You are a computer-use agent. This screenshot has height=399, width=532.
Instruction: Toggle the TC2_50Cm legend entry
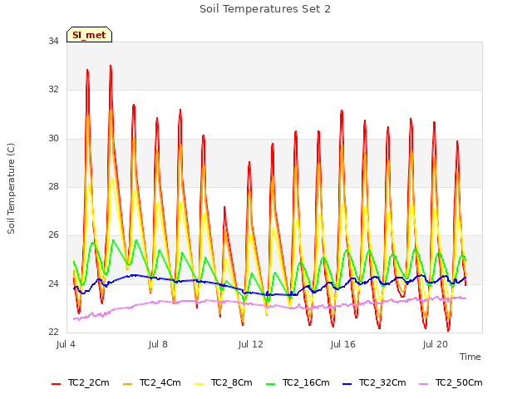tap(451, 383)
